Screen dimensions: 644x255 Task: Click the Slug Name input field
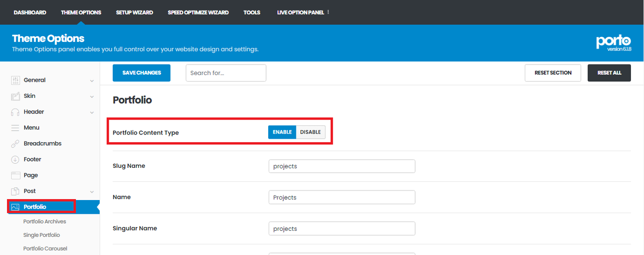click(x=342, y=166)
